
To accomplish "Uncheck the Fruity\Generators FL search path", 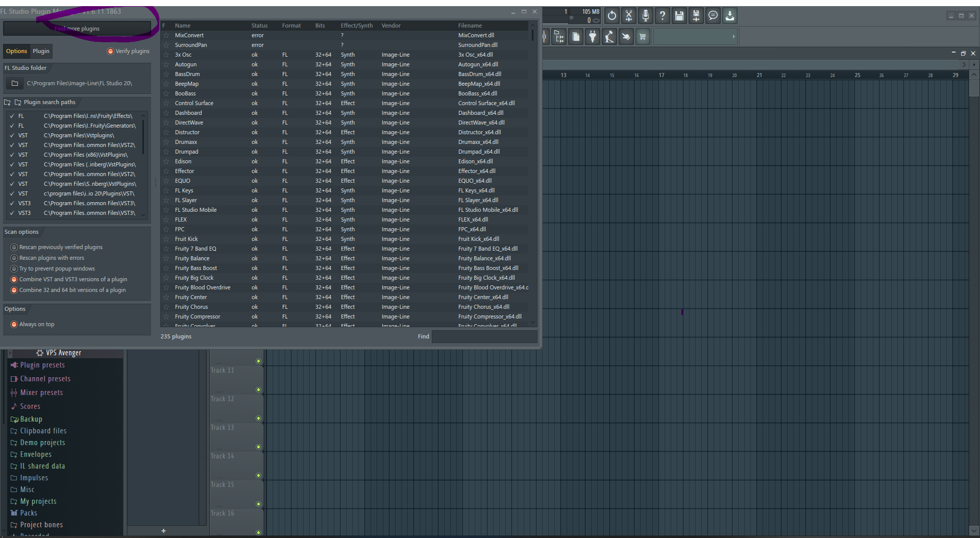I will coord(12,126).
